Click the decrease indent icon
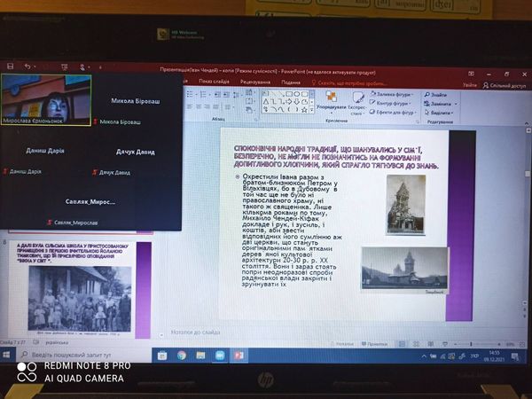 point(217,95)
